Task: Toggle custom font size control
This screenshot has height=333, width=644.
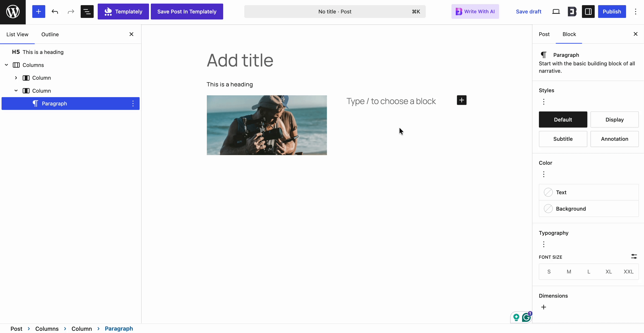Action: click(634, 256)
